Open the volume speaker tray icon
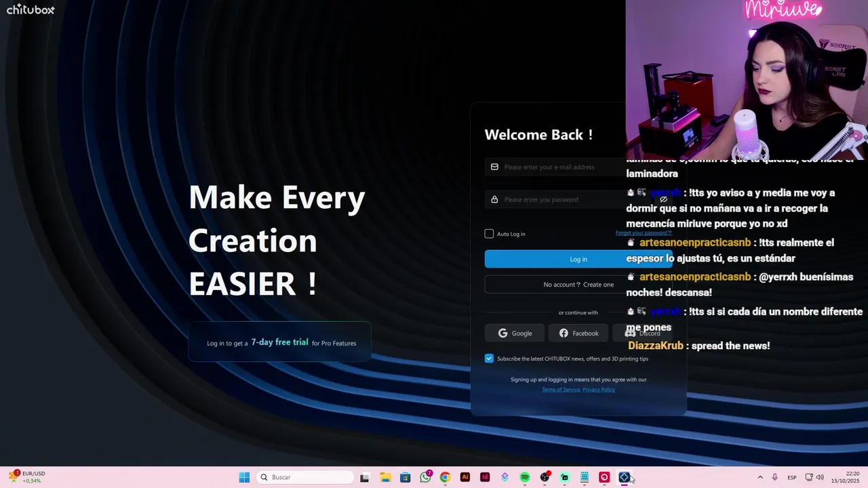Image resolution: width=868 pixels, height=488 pixels. point(820,477)
